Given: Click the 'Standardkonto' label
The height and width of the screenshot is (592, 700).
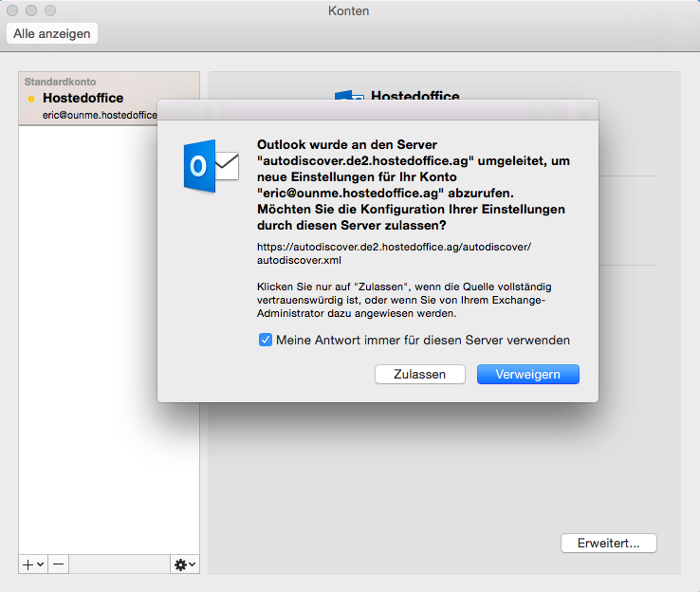Looking at the screenshot, I should [61, 82].
